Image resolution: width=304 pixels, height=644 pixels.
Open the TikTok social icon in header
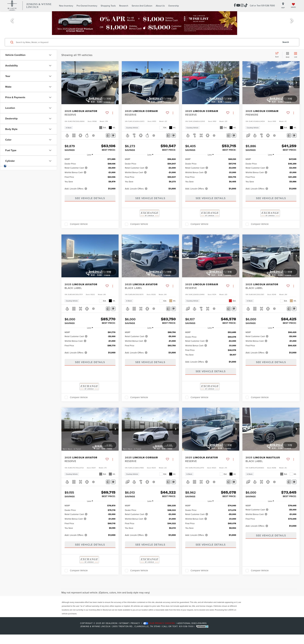(246, 5)
